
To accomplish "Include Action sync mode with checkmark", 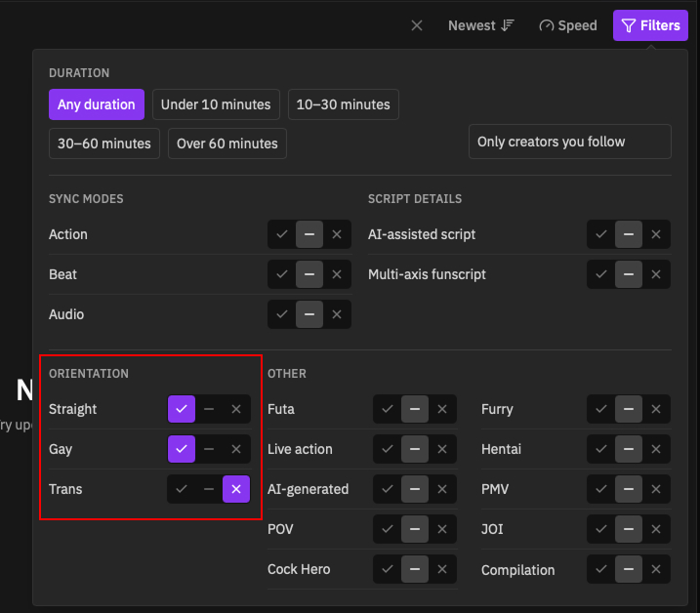I will pyautogui.click(x=282, y=234).
